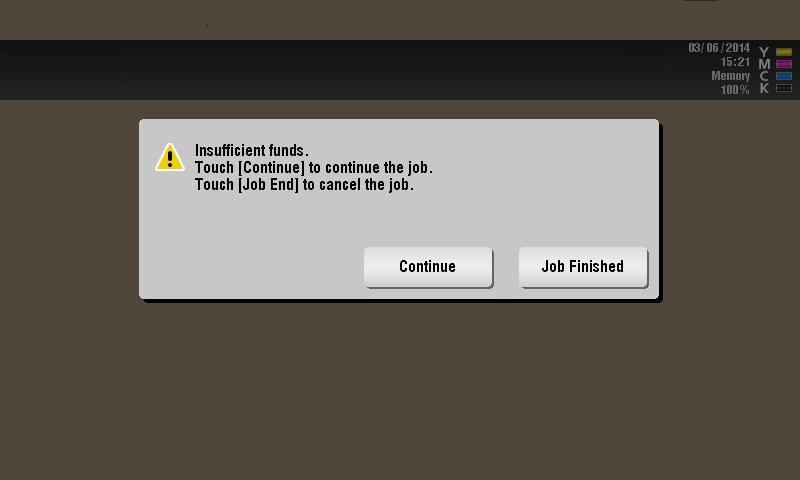
Task: Click the M toner label
Action: pos(764,64)
